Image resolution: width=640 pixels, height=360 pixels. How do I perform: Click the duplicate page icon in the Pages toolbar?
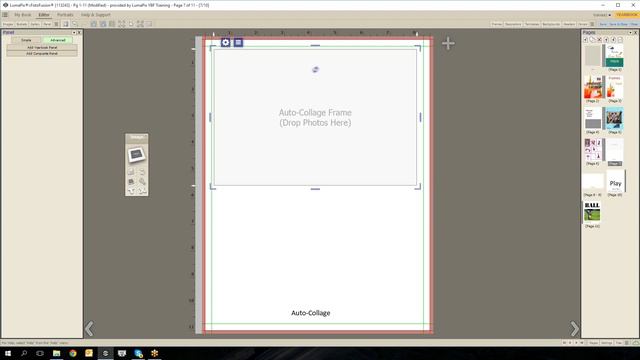592,40
